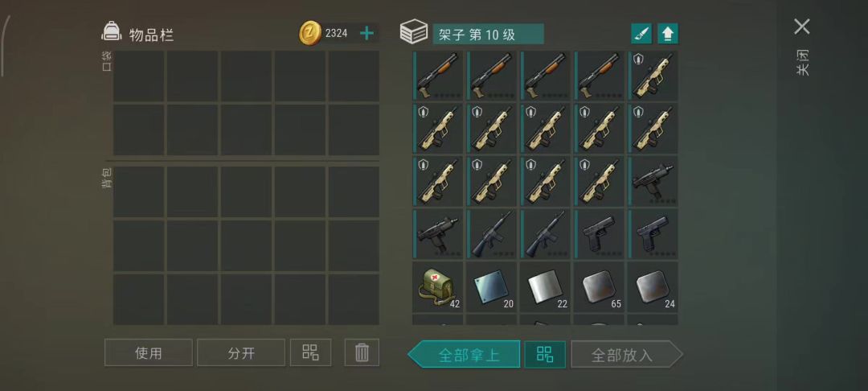Click the plus icon next to coins
Viewport: 868px width, 391px height.
click(x=366, y=33)
